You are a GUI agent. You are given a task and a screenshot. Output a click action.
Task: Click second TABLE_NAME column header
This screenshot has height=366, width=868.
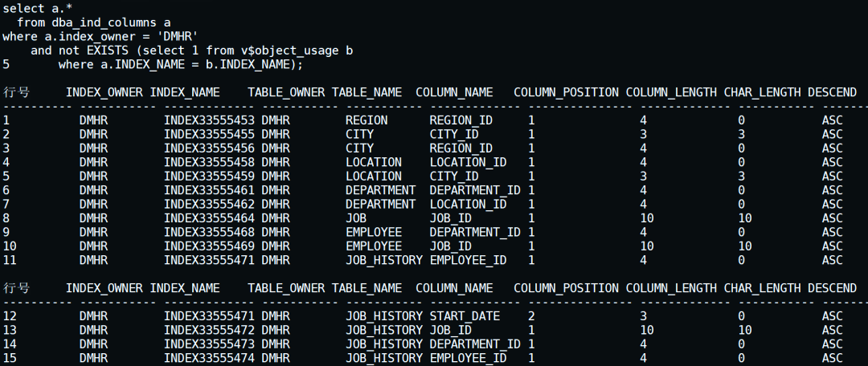click(x=366, y=288)
